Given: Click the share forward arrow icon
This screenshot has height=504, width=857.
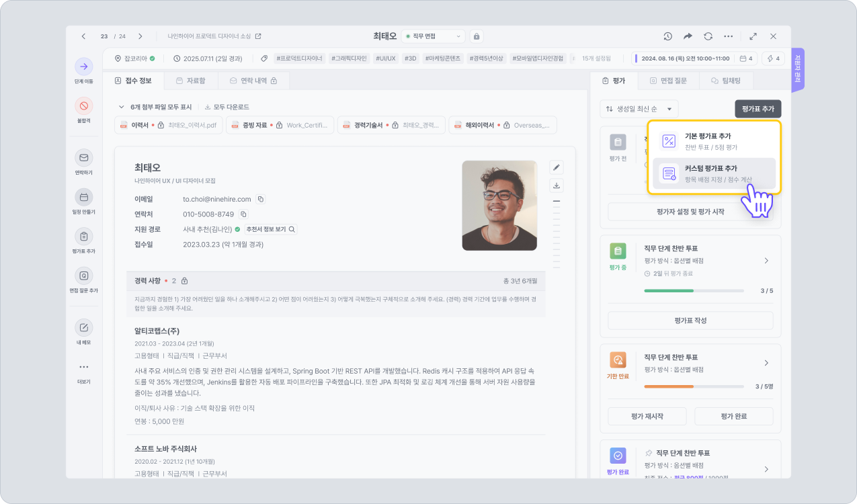Looking at the screenshot, I should [688, 36].
